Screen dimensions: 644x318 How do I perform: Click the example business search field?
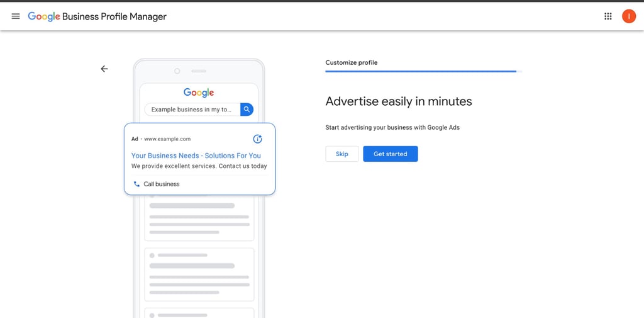tap(192, 110)
